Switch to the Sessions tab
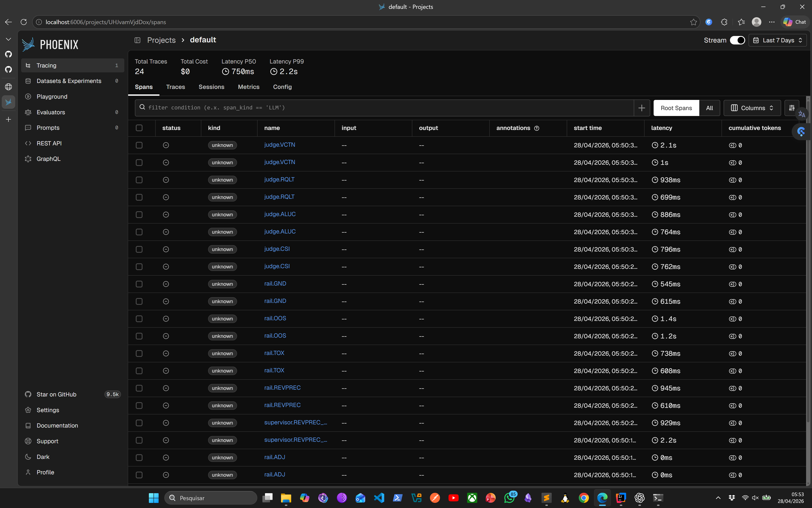This screenshot has width=812, height=508. coord(211,87)
